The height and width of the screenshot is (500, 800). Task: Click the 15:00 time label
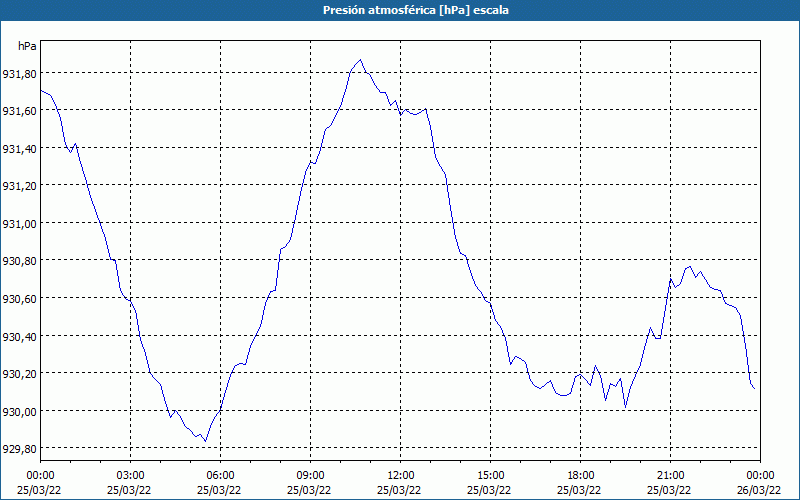[x=490, y=476]
